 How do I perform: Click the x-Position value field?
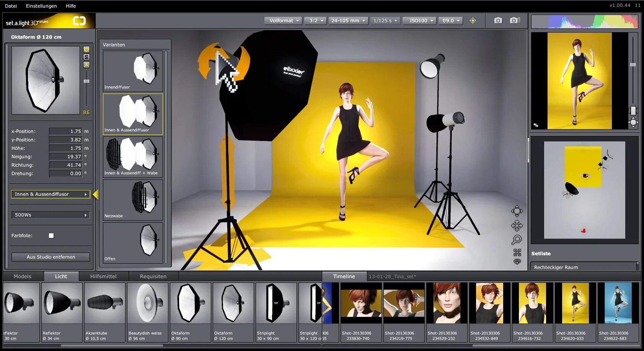(x=65, y=131)
